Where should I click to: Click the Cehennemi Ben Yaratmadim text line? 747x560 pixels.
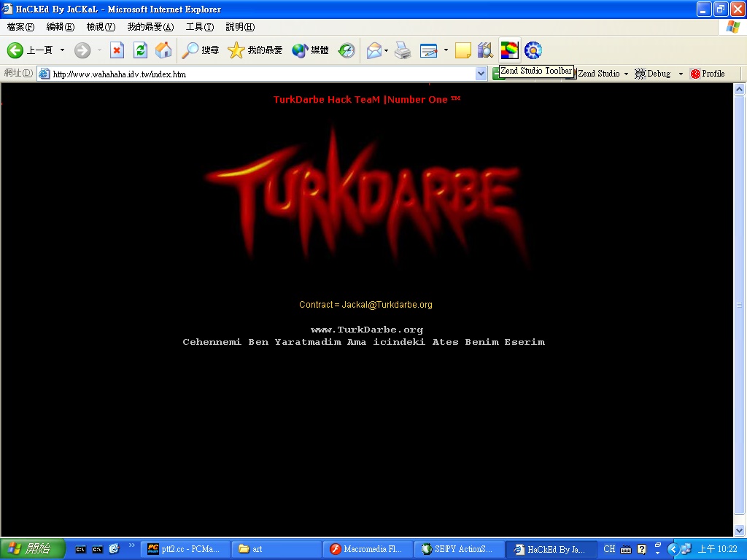pos(363,342)
